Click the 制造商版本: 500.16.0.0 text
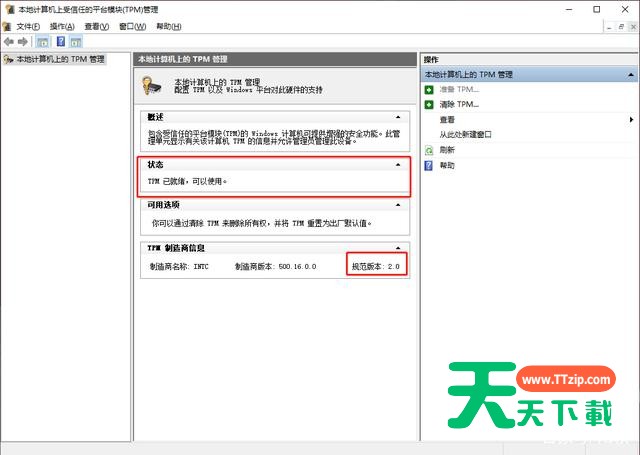This screenshot has width=640, height=455. pyautogui.click(x=276, y=266)
